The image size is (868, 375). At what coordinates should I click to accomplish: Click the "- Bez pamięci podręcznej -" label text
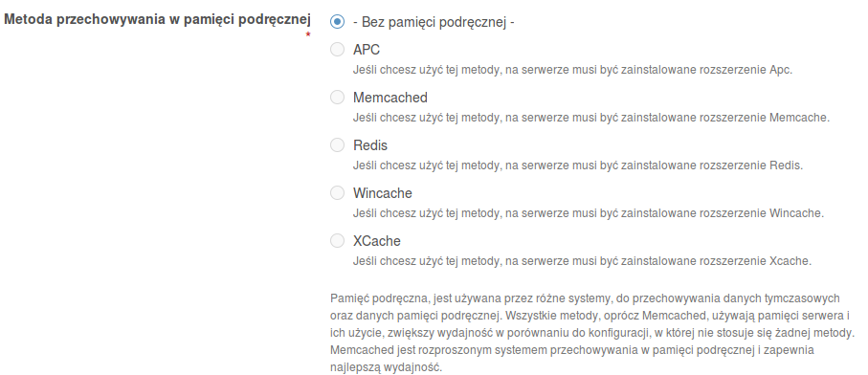434,23
